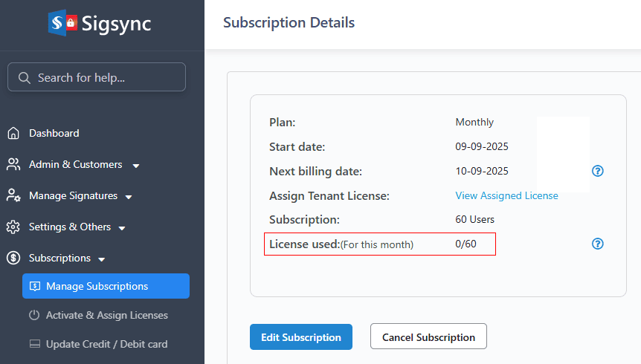Click the Settings & Others gear icon
Image resolution: width=641 pixels, height=364 pixels.
pos(13,227)
